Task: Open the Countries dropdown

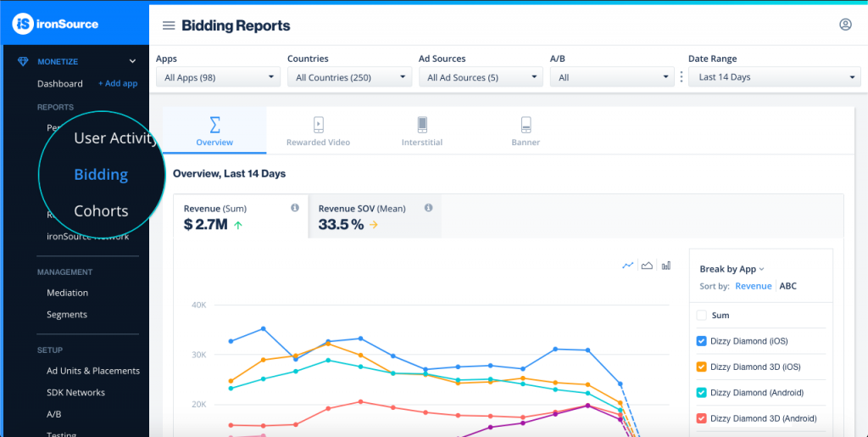Action: [x=350, y=77]
